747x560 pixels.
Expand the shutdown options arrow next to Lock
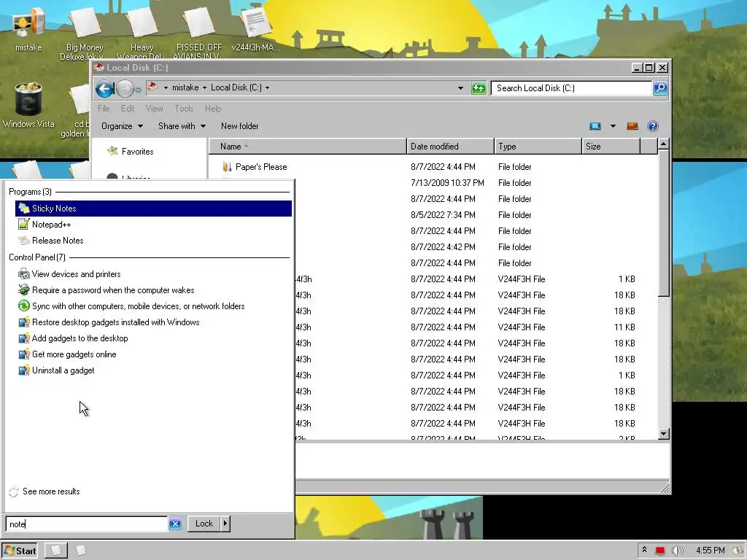coord(225,524)
